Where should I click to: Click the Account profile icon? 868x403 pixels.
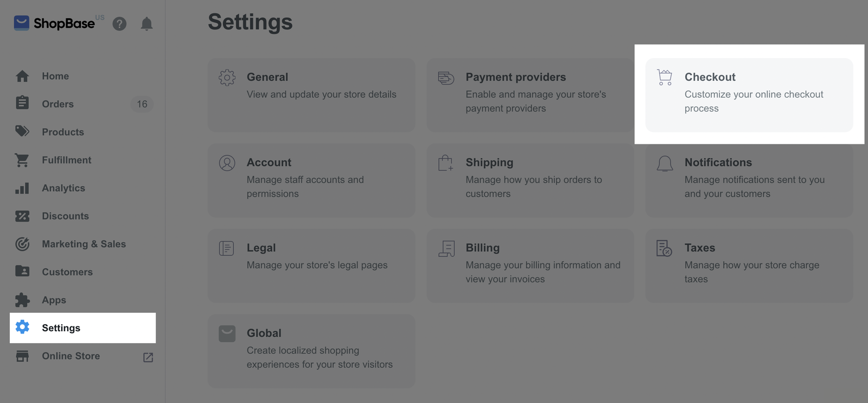[x=227, y=163]
